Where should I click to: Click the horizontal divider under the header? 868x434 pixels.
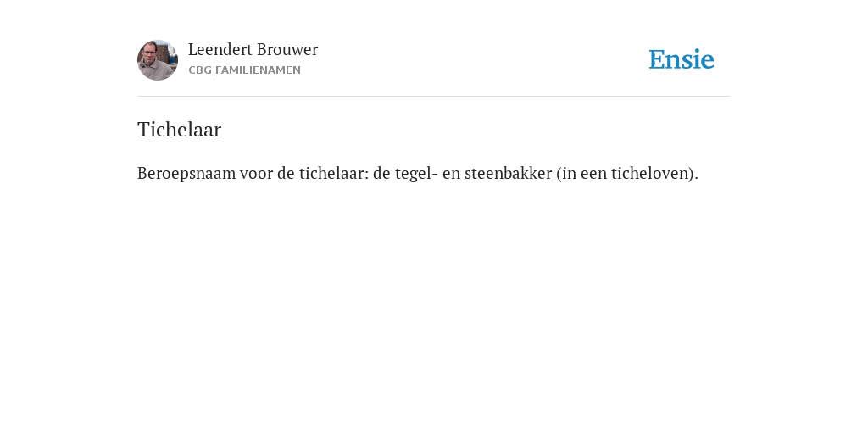[x=434, y=97]
